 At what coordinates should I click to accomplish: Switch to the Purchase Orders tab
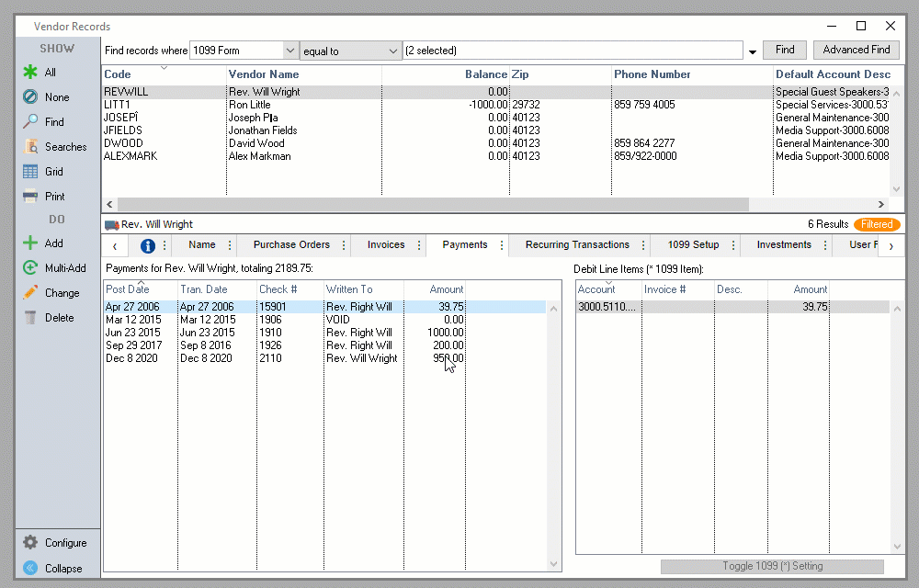(290, 245)
